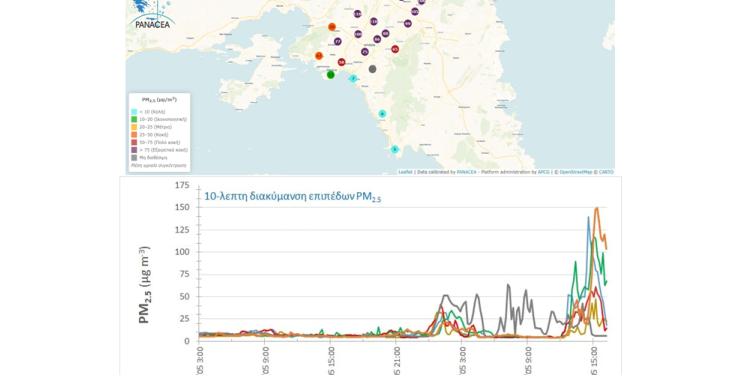The width and height of the screenshot is (750, 375).
Task: Click the green '10-20' legend swatch
Action: 134,119
